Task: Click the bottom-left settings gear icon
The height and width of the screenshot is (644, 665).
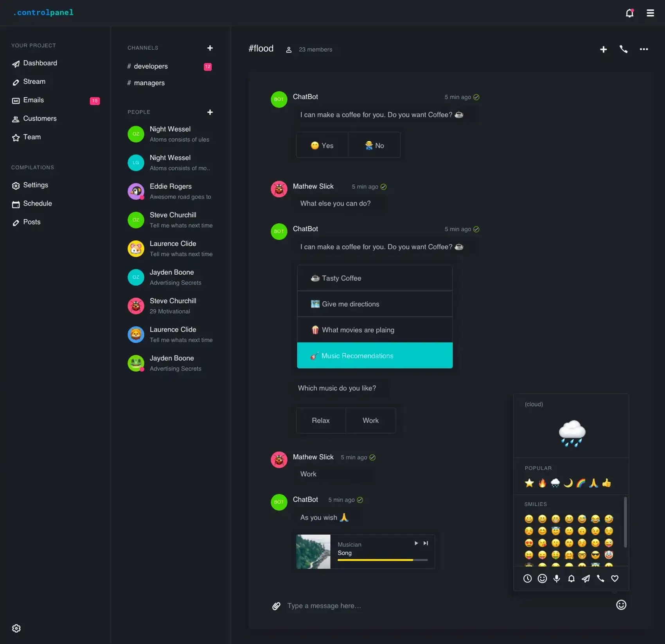Action: pyautogui.click(x=16, y=628)
